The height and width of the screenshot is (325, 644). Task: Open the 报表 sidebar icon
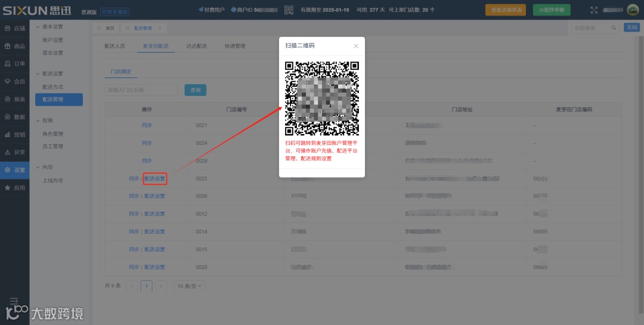(7, 99)
